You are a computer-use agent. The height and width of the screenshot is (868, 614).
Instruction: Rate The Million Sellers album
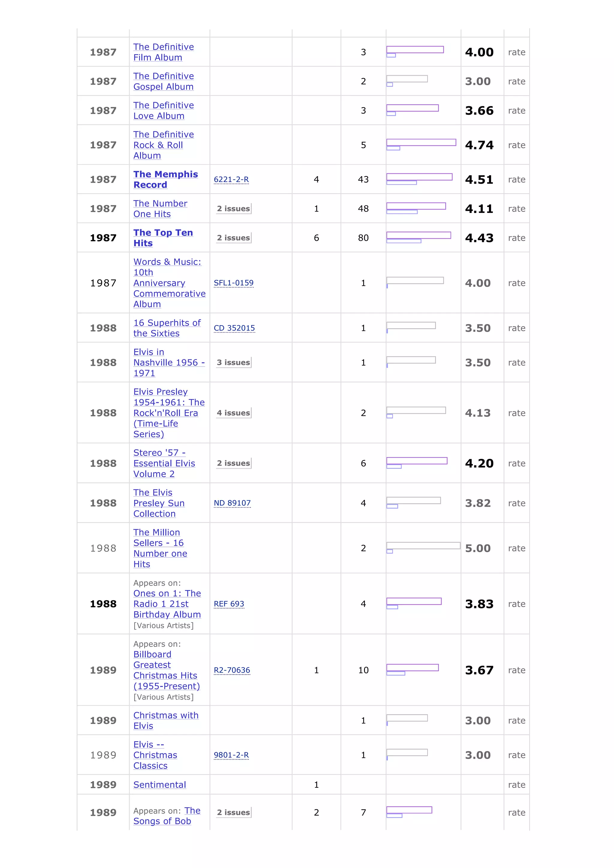pos(516,548)
